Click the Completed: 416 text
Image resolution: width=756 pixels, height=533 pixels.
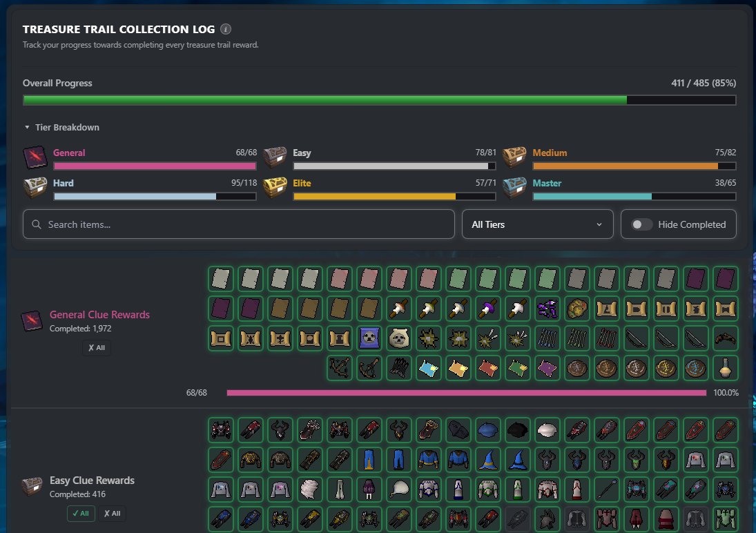tap(77, 494)
